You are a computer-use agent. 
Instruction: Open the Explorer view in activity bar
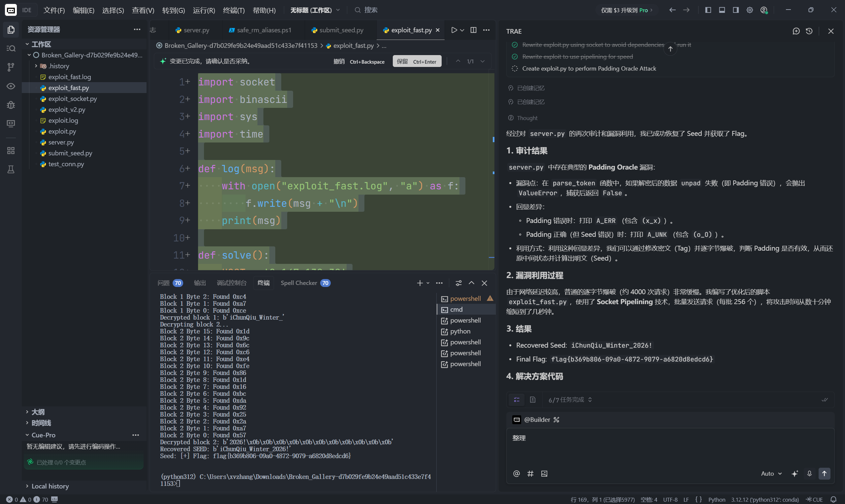click(11, 30)
